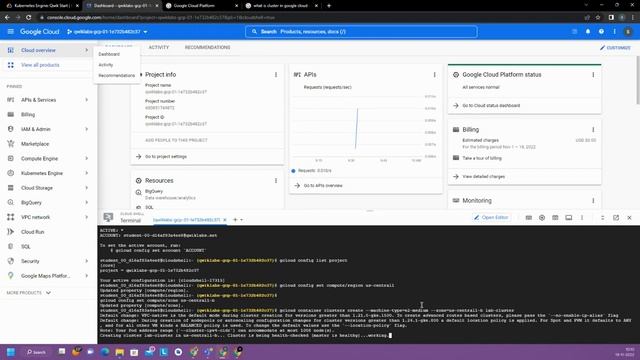Open Marketplace in the sidebar
Viewport: 640px width, 360px height.
pyautogui.click(x=35, y=144)
